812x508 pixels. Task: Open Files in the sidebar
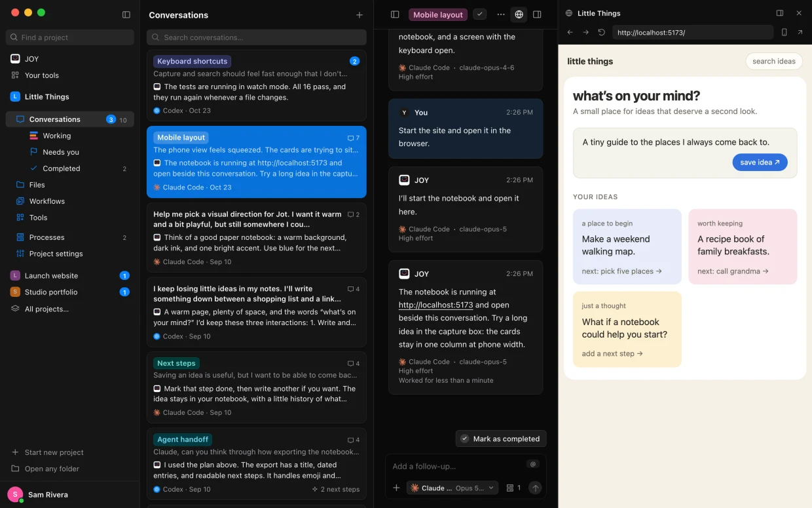pos(70,185)
